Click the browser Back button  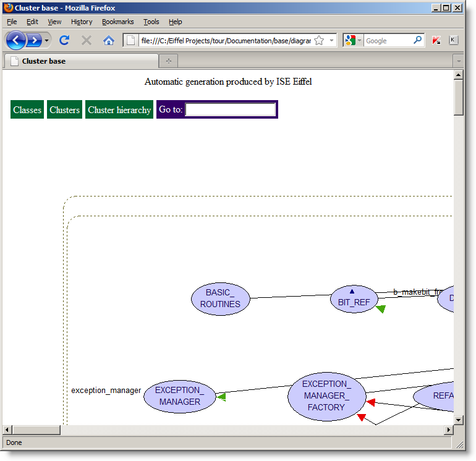[x=15, y=40]
